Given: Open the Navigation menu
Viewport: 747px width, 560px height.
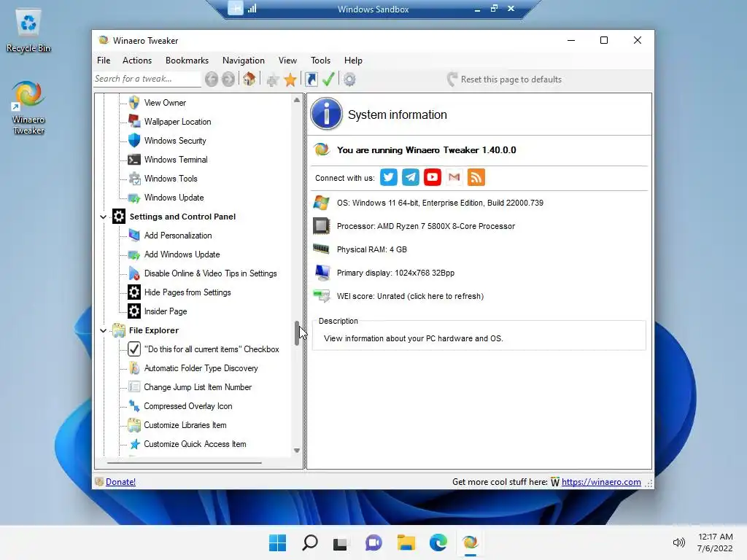Looking at the screenshot, I should tap(244, 61).
